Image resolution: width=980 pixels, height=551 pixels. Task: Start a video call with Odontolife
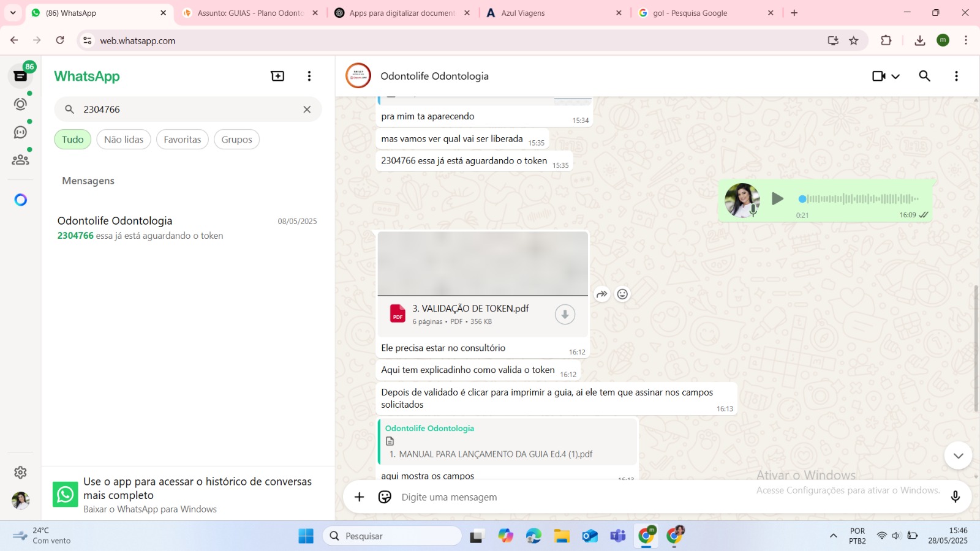[x=879, y=76]
